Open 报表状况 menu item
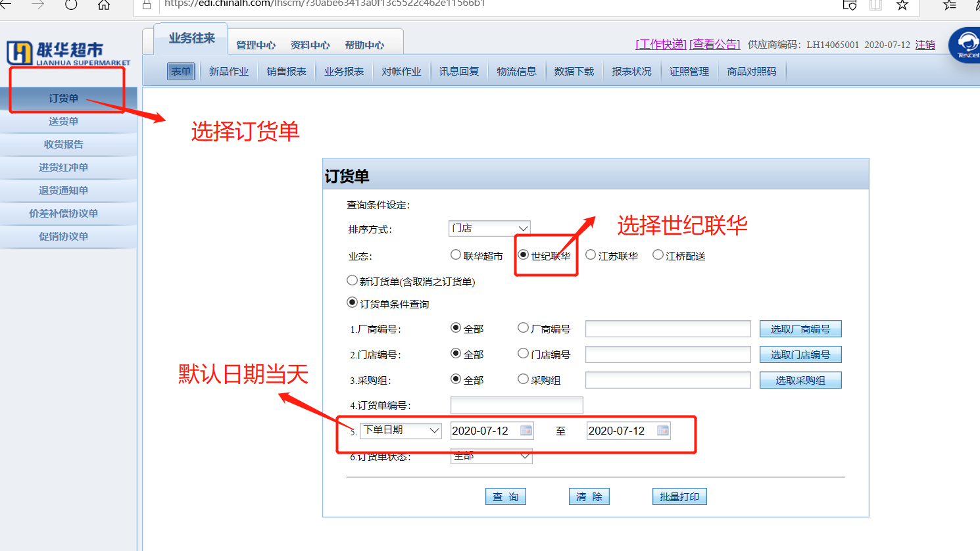The image size is (980, 551). point(631,71)
